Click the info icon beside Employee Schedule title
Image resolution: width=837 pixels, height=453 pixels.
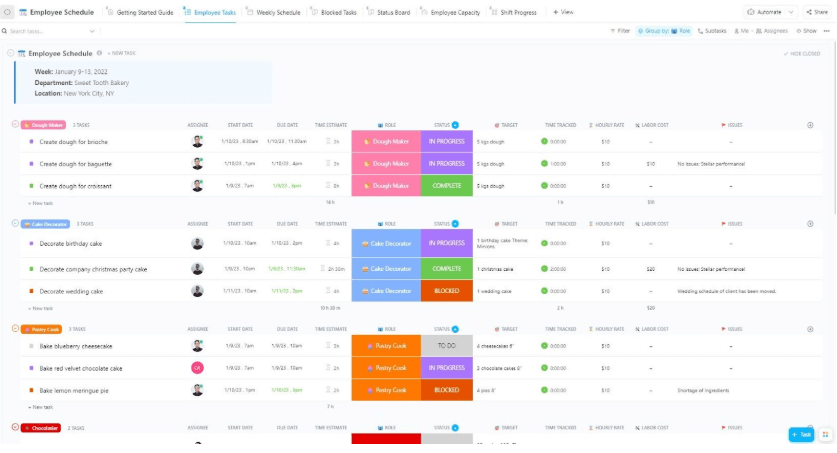pos(99,53)
